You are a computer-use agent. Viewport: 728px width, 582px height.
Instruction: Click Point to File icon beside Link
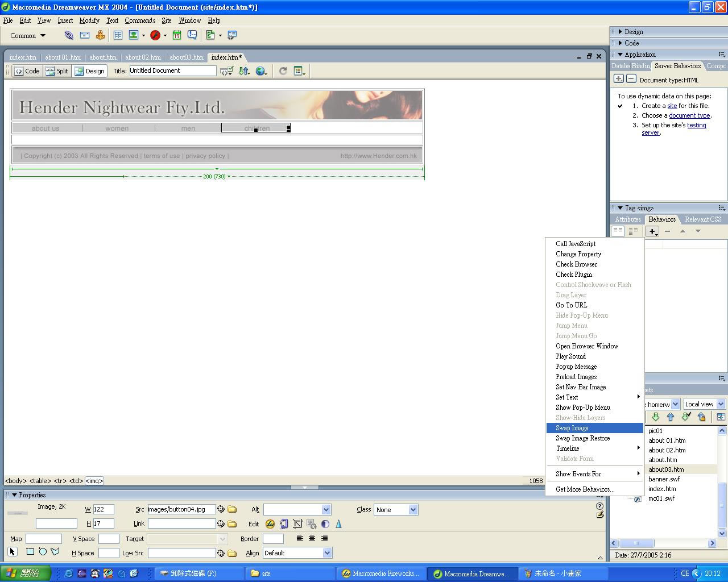tap(221, 523)
